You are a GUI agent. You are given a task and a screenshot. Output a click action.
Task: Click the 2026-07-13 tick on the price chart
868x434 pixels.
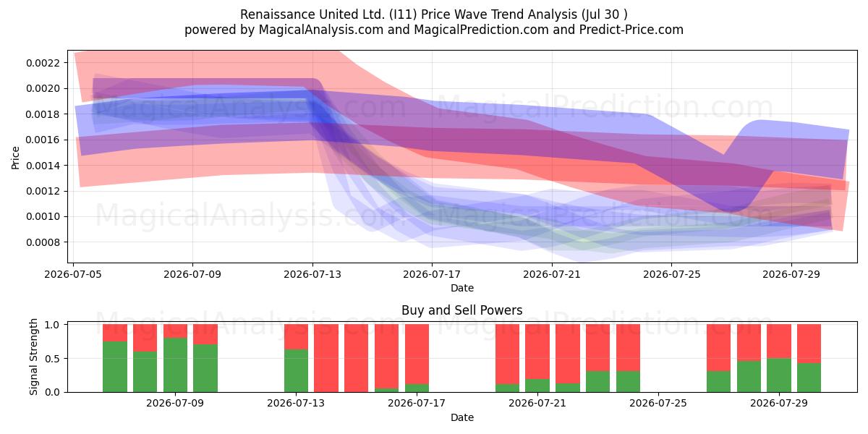pos(312,274)
